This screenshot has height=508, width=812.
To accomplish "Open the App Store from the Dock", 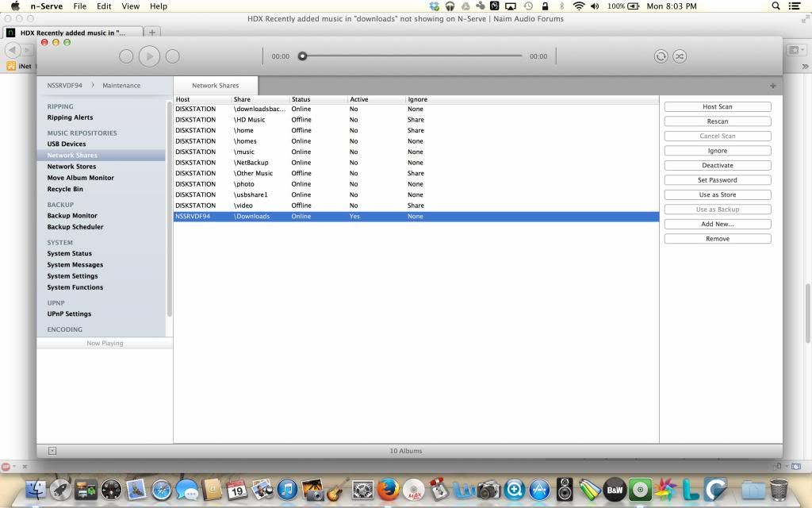I will (x=539, y=489).
